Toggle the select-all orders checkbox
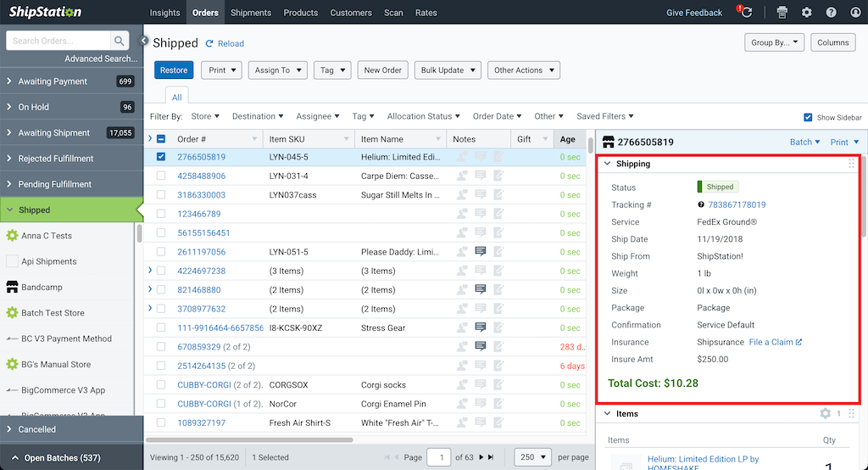 point(161,138)
